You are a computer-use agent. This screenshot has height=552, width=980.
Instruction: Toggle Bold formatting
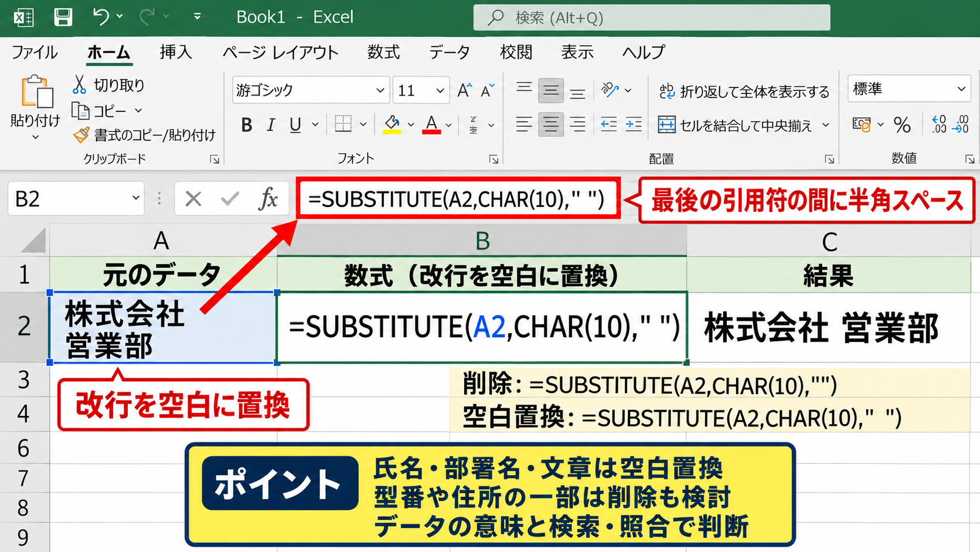(x=247, y=124)
